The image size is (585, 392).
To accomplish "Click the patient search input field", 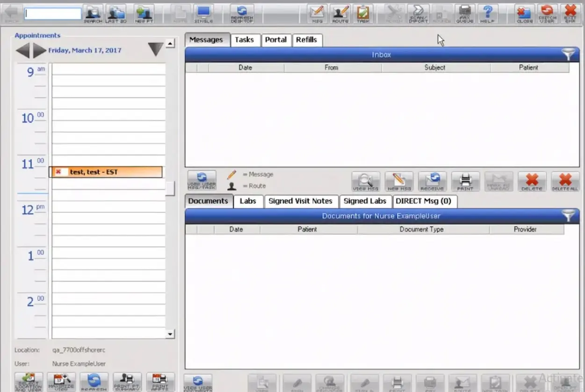I will point(53,14).
